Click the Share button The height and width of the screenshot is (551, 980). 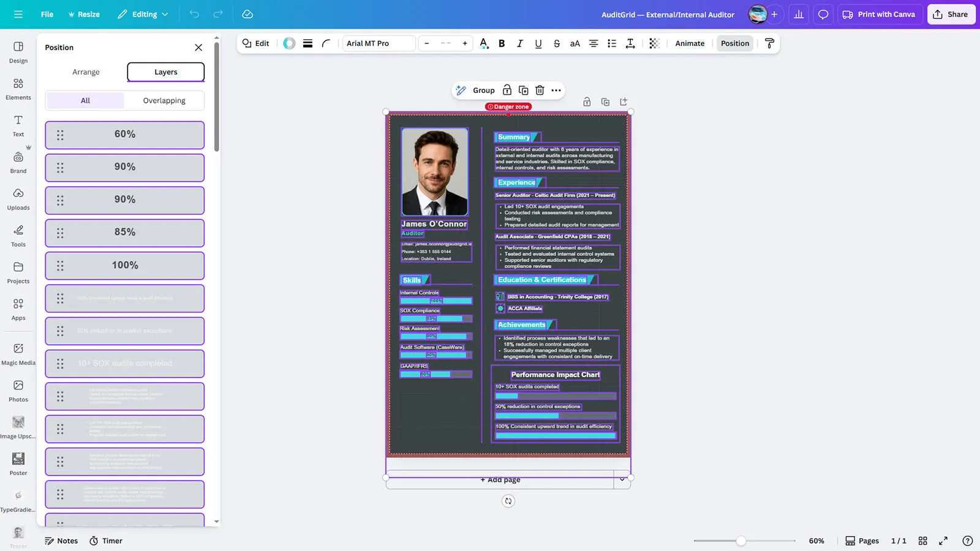click(x=951, y=14)
